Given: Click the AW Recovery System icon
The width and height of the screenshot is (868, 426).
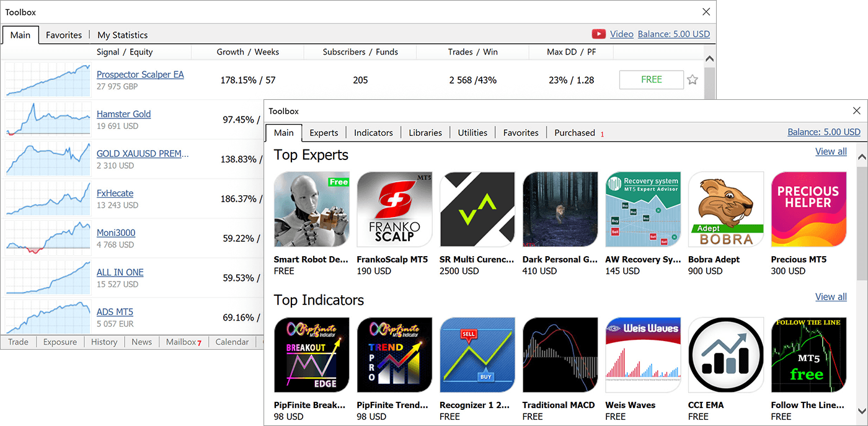Looking at the screenshot, I should pos(643,210).
